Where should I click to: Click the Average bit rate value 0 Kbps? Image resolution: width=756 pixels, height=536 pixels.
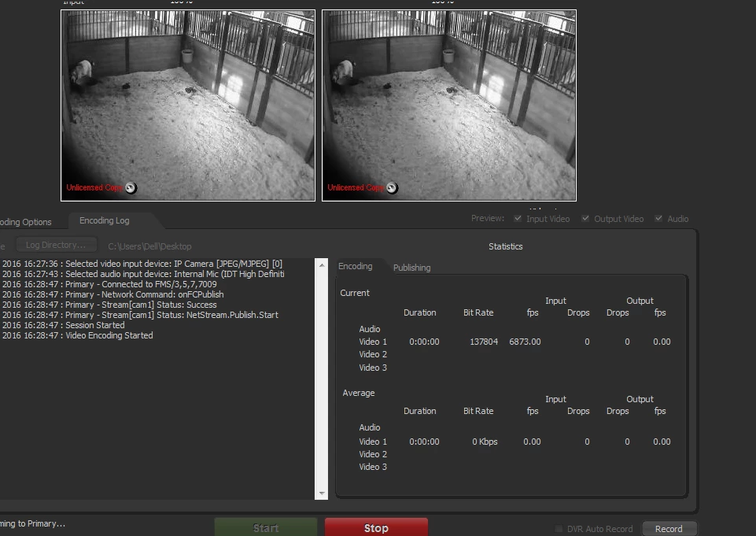[485, 442]
